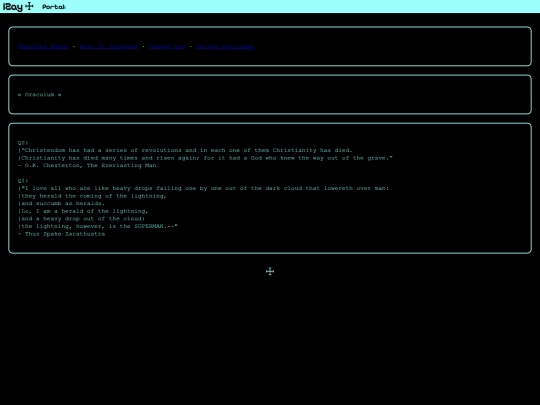Select the Q1: label

(x=23, y=180)
